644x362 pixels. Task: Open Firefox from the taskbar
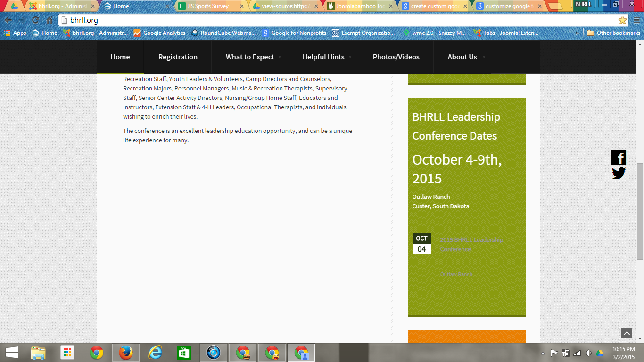pyautogui.click(x=125, y=353)
